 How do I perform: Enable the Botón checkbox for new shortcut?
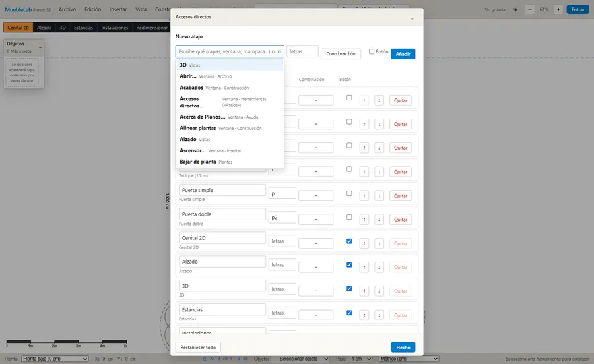[x=372, y=51]
